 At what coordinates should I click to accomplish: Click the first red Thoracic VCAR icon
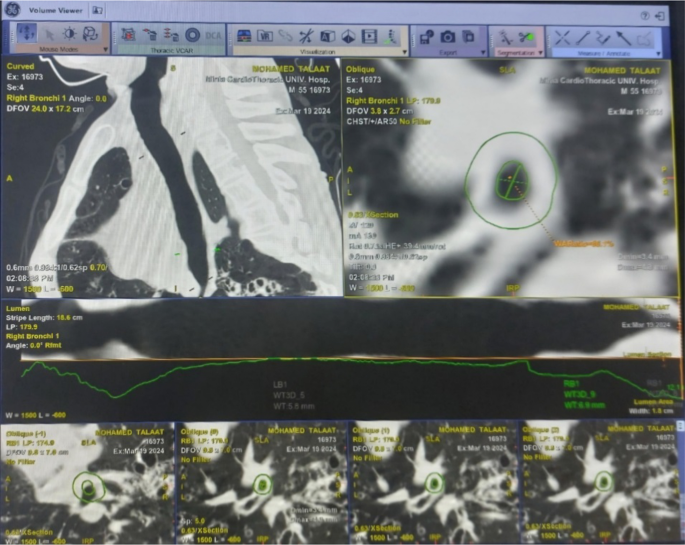[x=128, y=35]
